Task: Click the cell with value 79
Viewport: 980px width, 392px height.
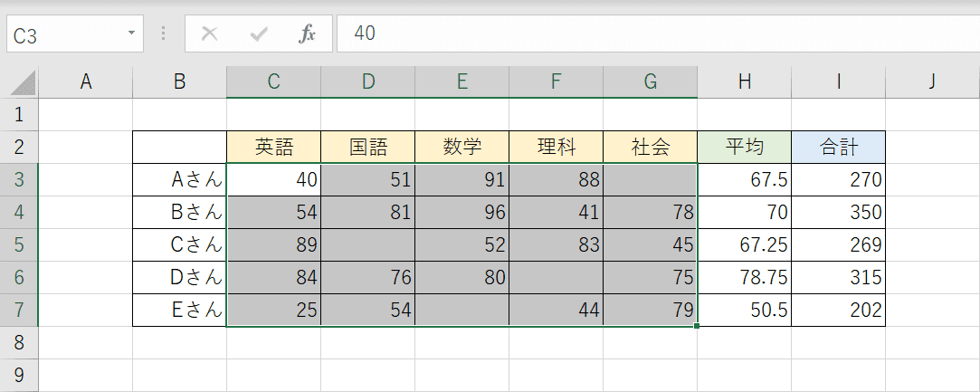Action: pyautogui.click(x=651, y=310)
